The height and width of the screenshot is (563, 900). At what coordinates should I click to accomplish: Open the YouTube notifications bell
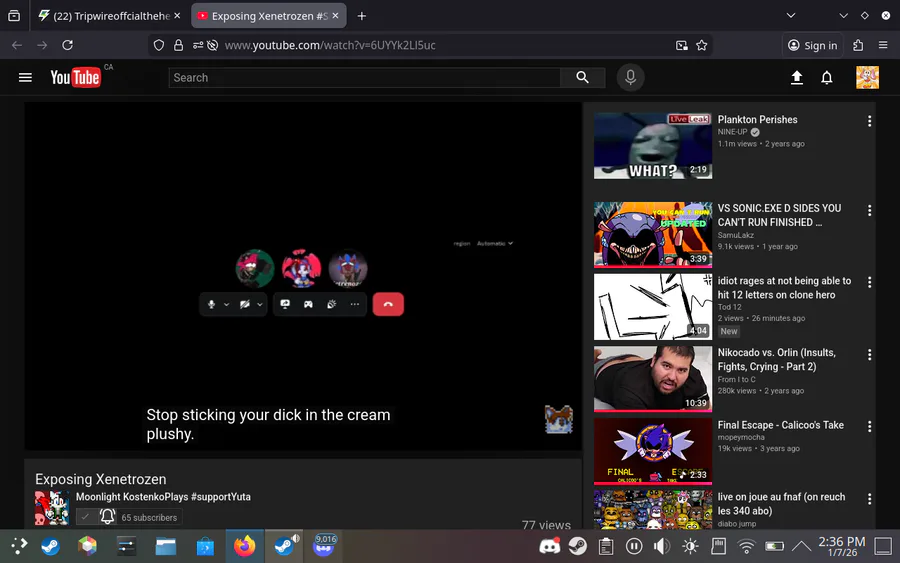point(827,77)
